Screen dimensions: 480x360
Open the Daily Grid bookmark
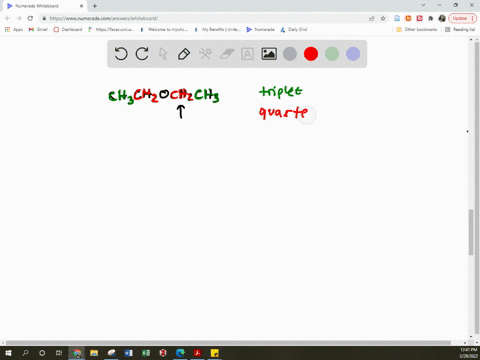pyautogui.click(x=294, y=29)
